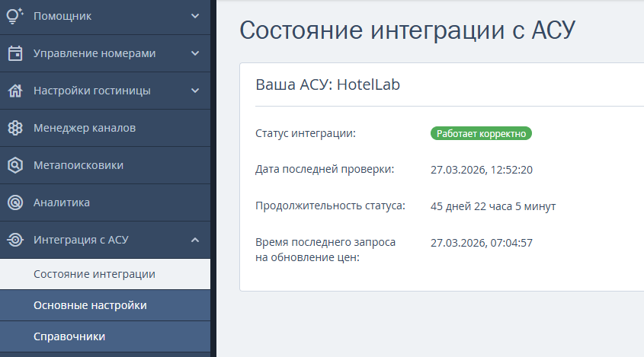
Task: Open Основные настройки submenu item
Action: coord(105,305)
